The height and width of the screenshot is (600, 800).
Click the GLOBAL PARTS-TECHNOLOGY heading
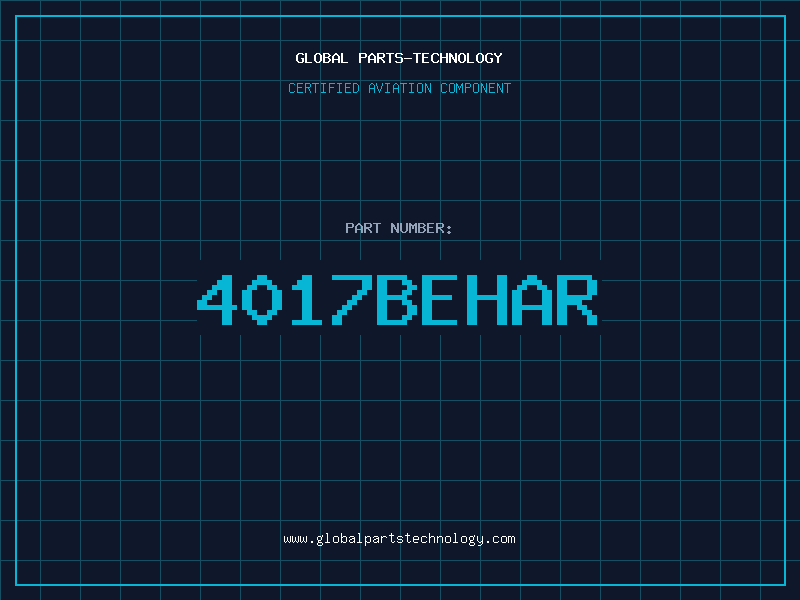[399, 58]
